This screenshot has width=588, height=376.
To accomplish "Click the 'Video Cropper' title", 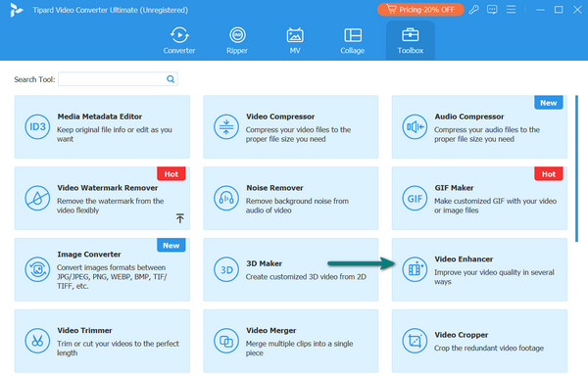I will click(x=462, y=335).
